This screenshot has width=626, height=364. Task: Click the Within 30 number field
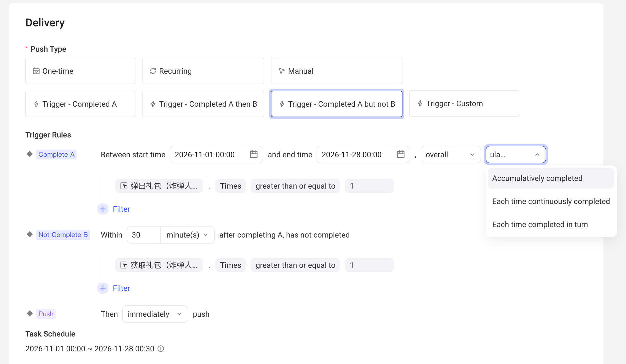[144, 235]
